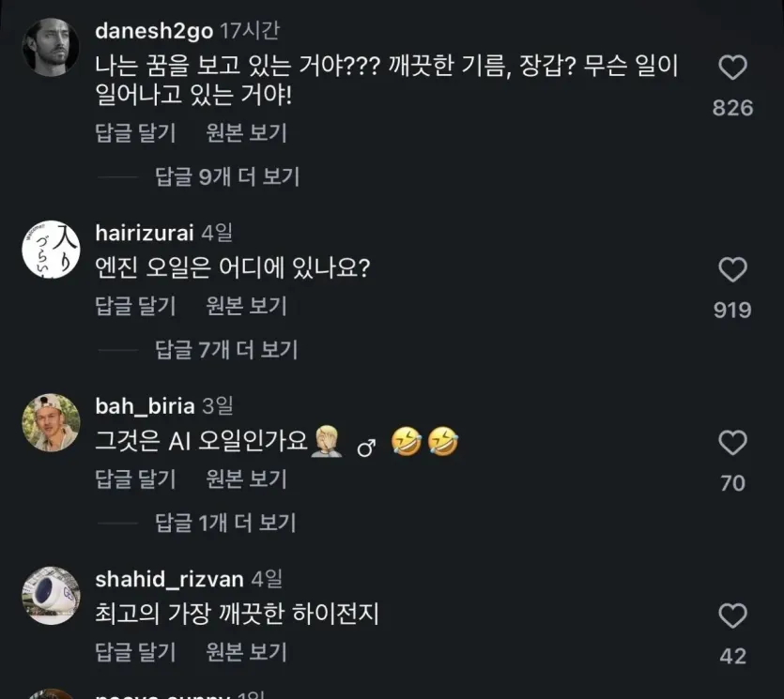Open shahid_rizvan's avatar image
The image size is (784, 699).
tap(51, 596)
